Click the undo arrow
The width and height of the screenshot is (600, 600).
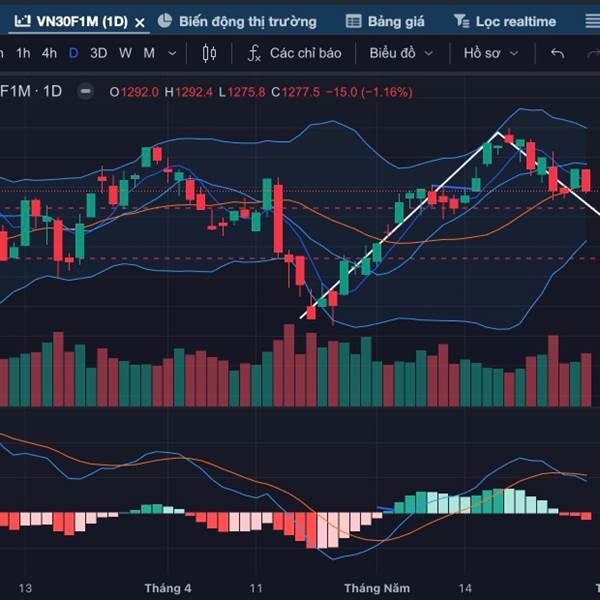pos(557,53)
